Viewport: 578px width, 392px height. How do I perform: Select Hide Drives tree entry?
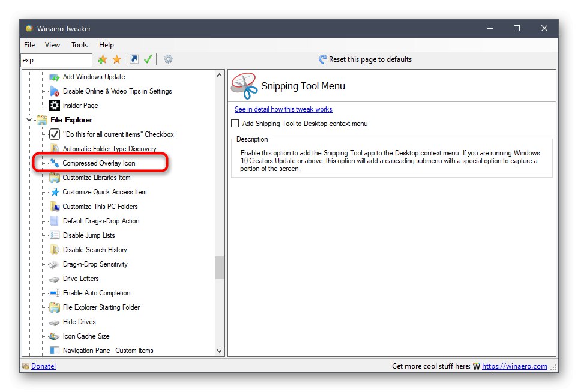79,322
